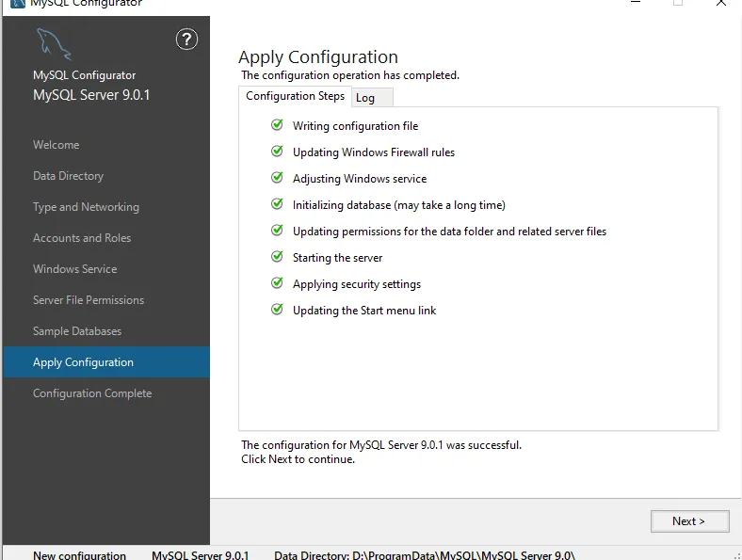Screen dimensions: 742x560
Task: Click the help question mark icon
Action: tap(187, 40)
